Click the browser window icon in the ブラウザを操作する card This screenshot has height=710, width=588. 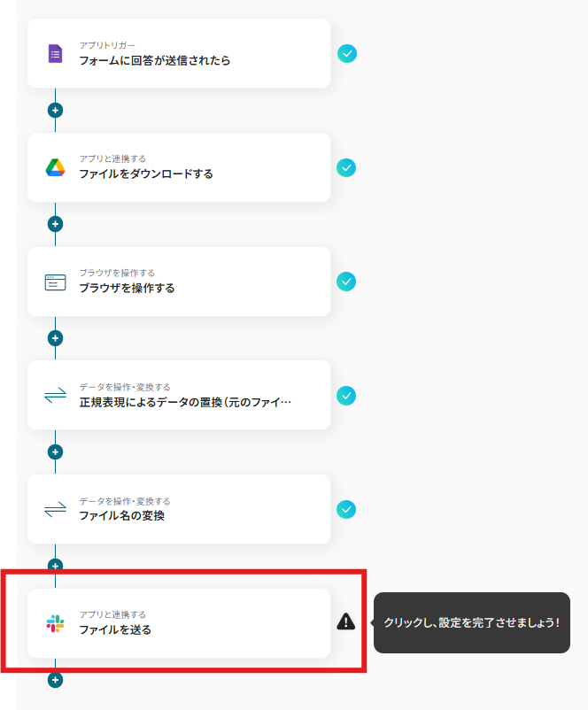[55, 282]
